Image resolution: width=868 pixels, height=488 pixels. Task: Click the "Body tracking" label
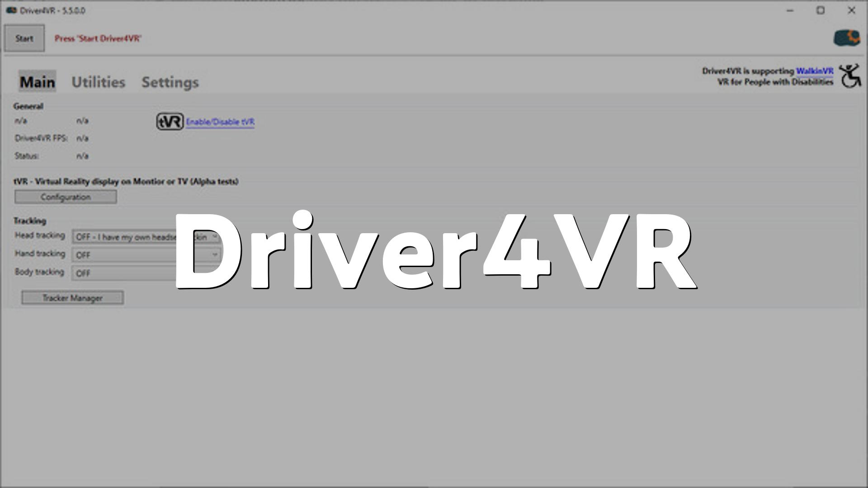point(39,272)
